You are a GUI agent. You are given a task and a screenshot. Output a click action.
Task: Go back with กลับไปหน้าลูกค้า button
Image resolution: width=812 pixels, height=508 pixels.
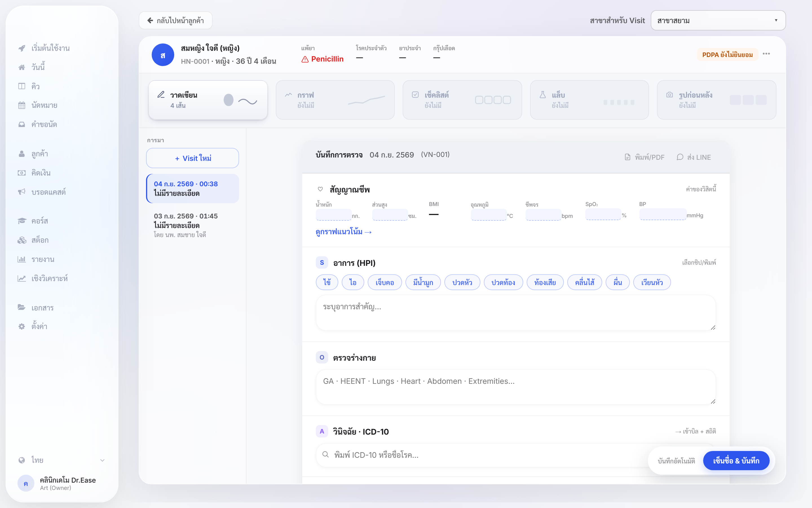(175, 21)
